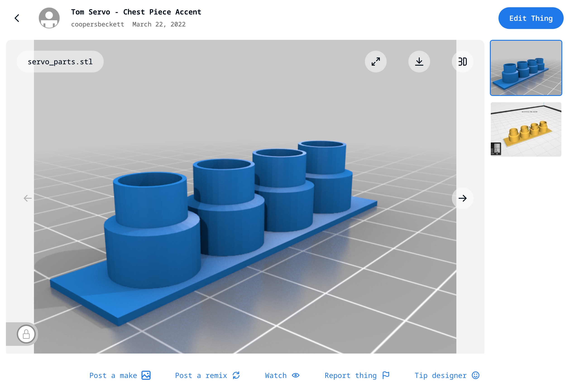Click the coopersbeckett username link

click(98, 24)
